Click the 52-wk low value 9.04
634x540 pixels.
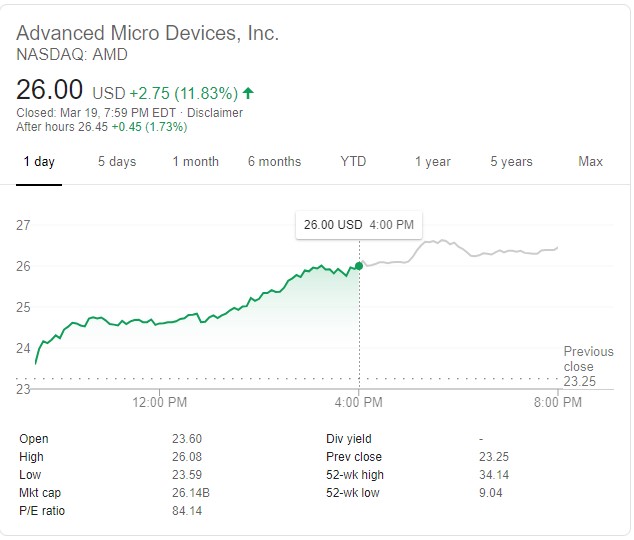click(x=491, y=493)
